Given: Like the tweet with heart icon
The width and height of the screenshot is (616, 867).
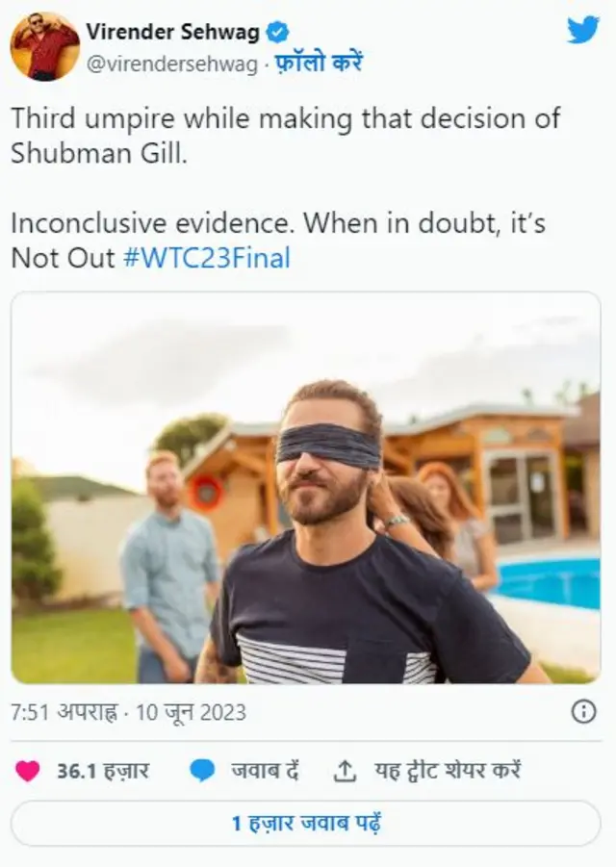Looking at the screenshot, I should pyautogui.click(x=27, y=771).
